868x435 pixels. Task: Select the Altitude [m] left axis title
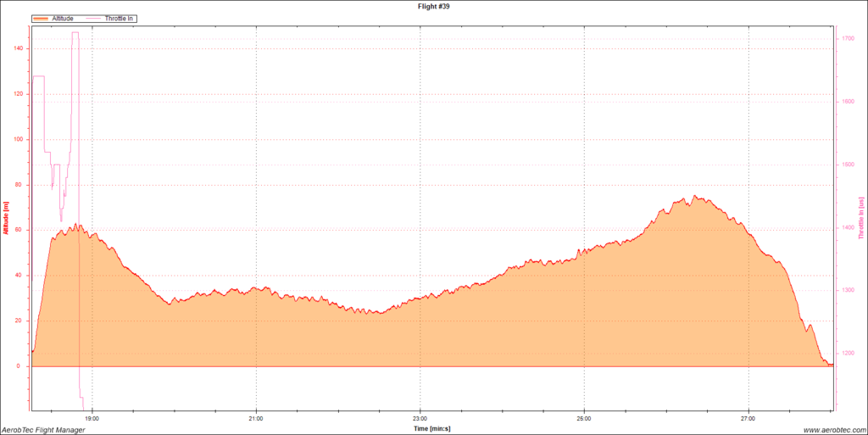5,218
